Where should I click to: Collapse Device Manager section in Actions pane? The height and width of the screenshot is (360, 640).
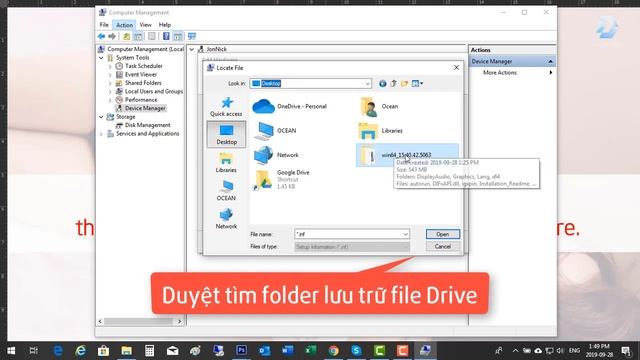pos(551,62)
